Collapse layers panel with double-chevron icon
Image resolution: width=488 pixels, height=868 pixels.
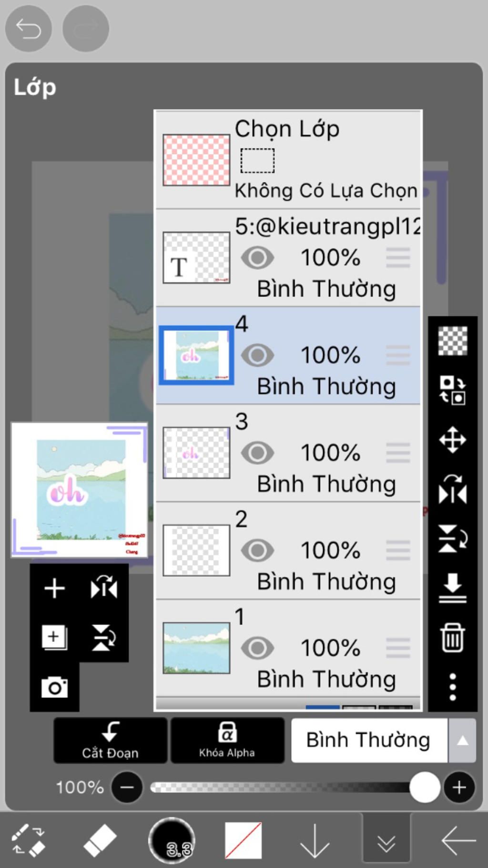pos(386,840)
